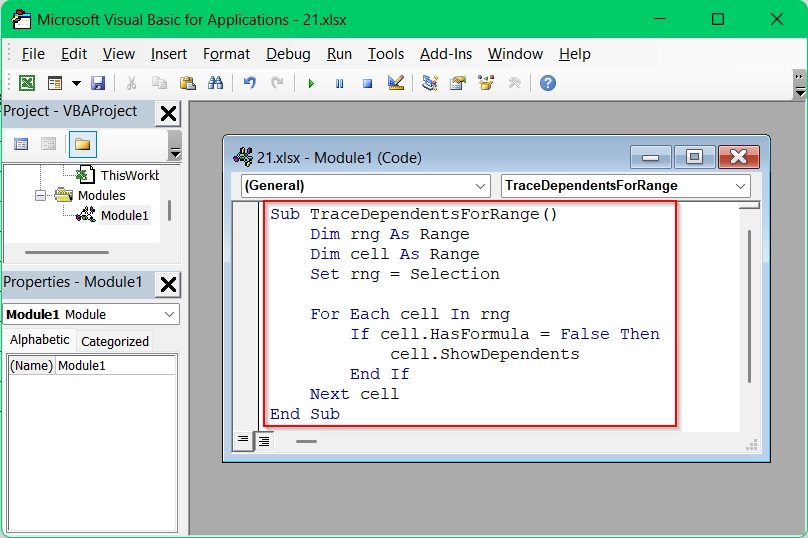
Task: Open the Debug menu
Action: point(288,54)
